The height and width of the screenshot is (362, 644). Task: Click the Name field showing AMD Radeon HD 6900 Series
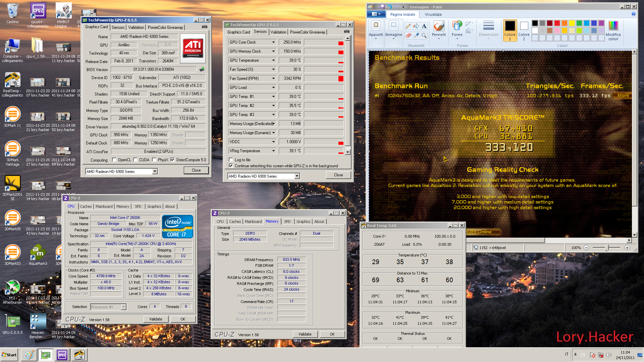pyautogui.click(x=144, y=37)
